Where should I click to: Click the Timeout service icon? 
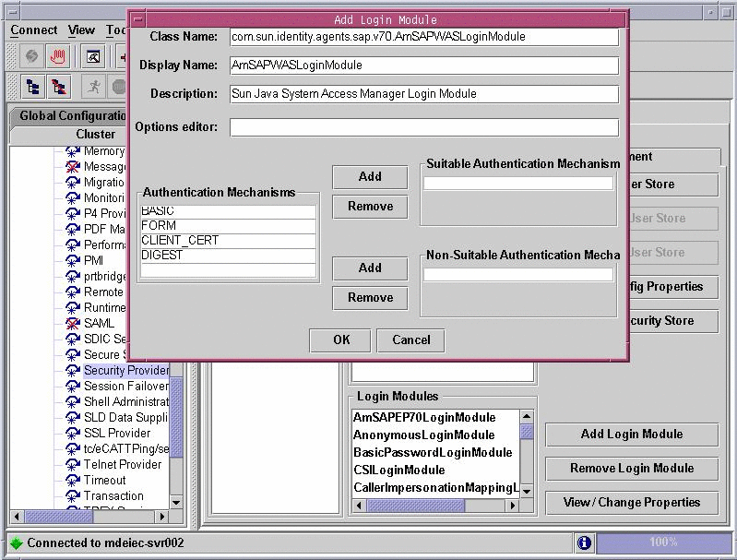click(72, 481)
